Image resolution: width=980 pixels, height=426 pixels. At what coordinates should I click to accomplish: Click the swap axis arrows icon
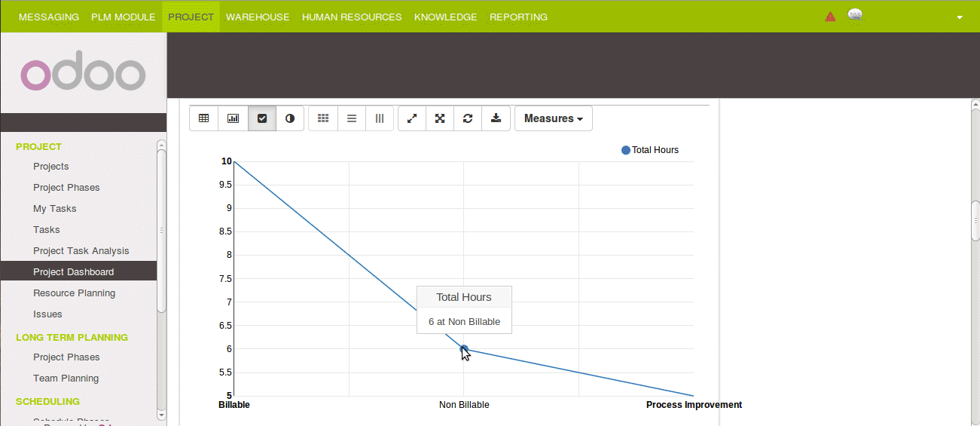(x=412, y=118)
